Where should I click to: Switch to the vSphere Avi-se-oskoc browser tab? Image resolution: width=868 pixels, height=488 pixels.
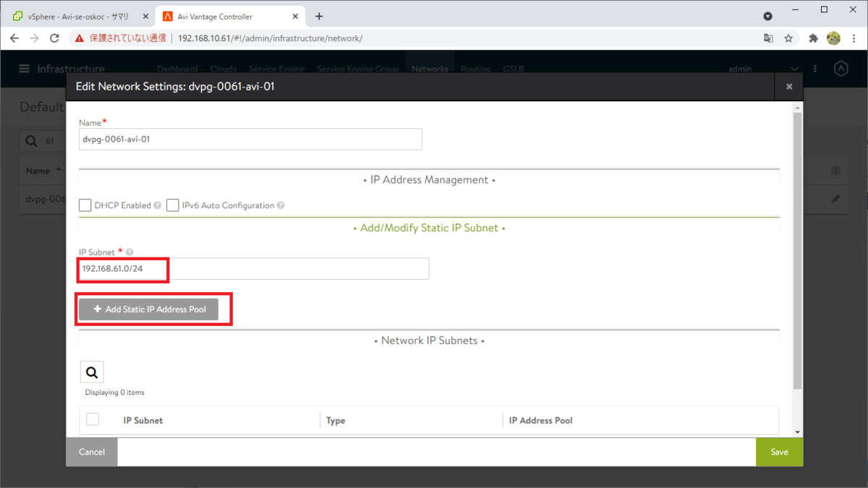(x=78, y=16)
